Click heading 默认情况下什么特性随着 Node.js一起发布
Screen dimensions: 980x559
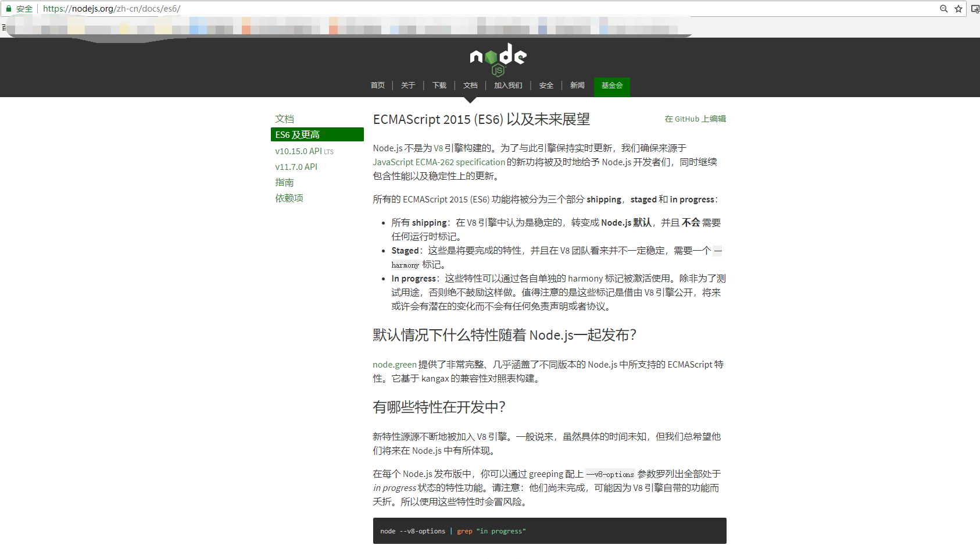[x=505, y=335]
